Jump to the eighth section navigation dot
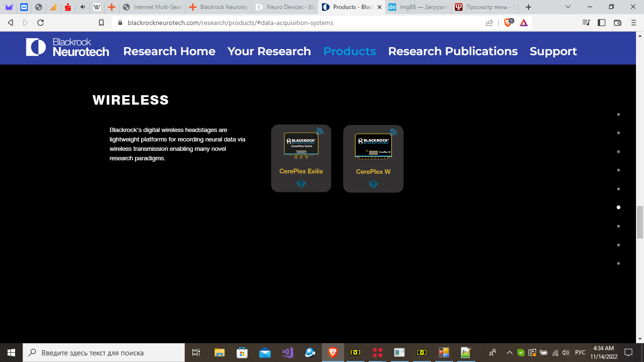This screenshot has height=362, width=644. (x=619, y=245)
